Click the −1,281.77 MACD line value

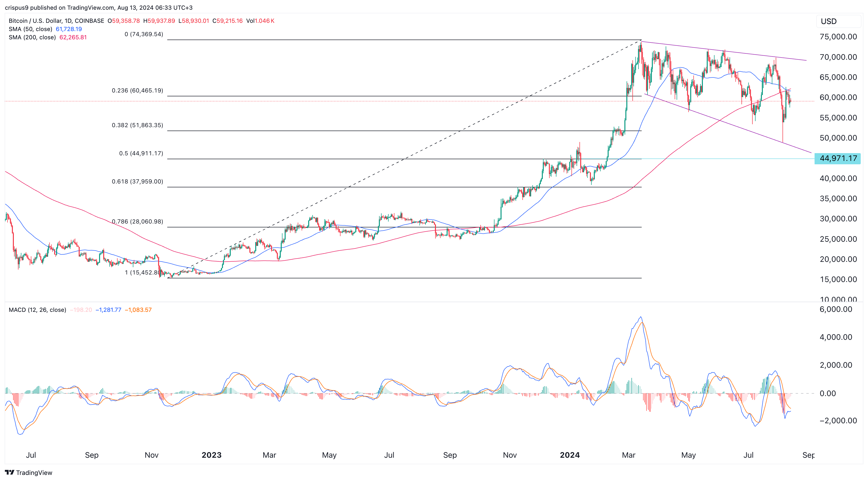109,310
